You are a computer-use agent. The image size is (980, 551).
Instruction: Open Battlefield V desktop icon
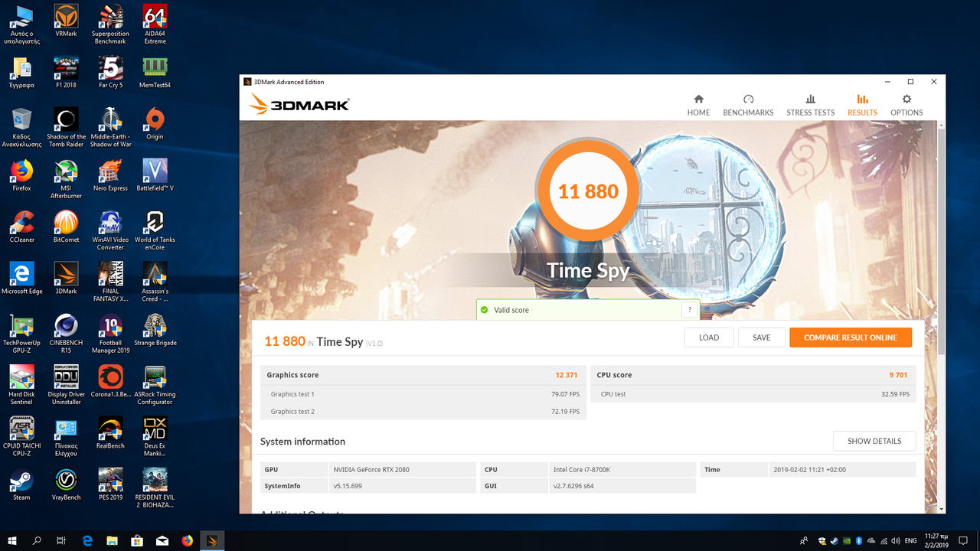point(155,174)
